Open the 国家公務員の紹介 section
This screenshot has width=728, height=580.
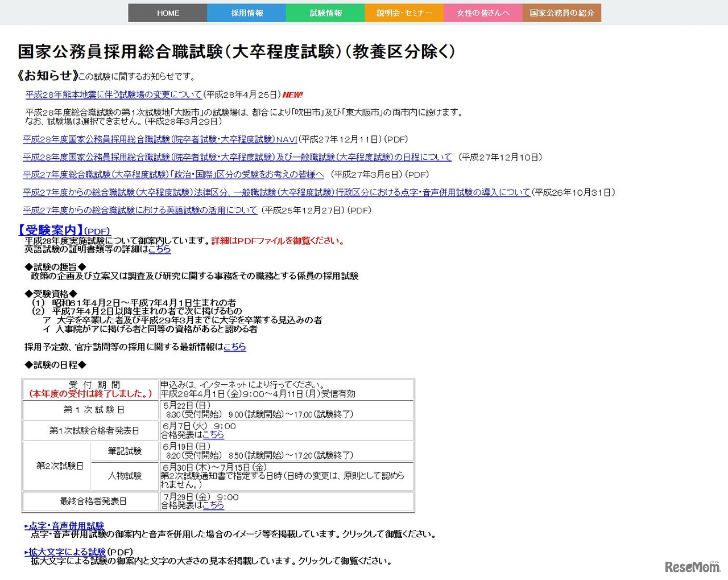click(562, 13)
